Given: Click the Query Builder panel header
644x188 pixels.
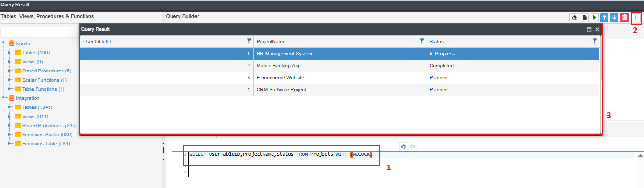Looking at the screenshot, I should pos(183,17).
